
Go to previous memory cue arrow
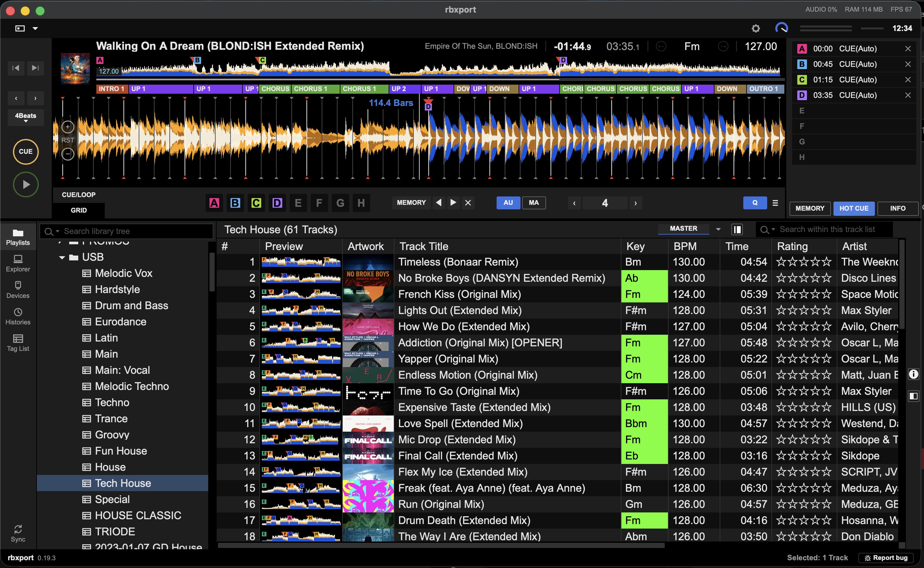[x=439, y=203]
